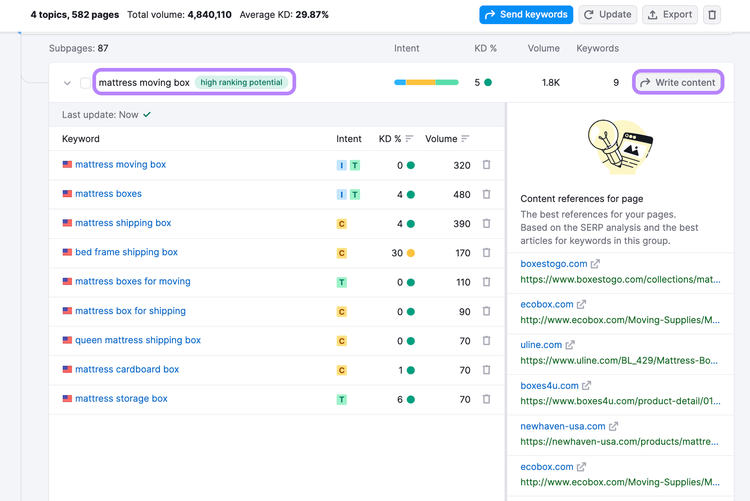Click Write content for this page
This screenshot has height=501, width=750.
tap(678, 82)
